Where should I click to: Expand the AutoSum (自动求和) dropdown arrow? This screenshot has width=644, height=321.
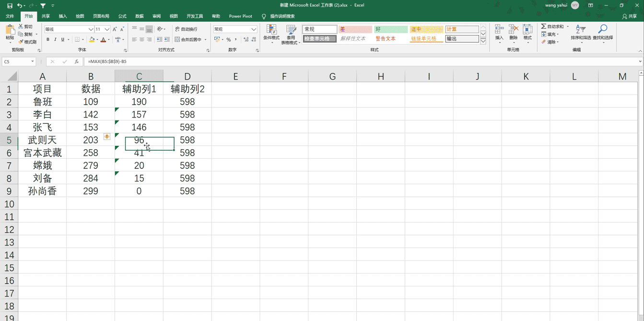[568, 27]
